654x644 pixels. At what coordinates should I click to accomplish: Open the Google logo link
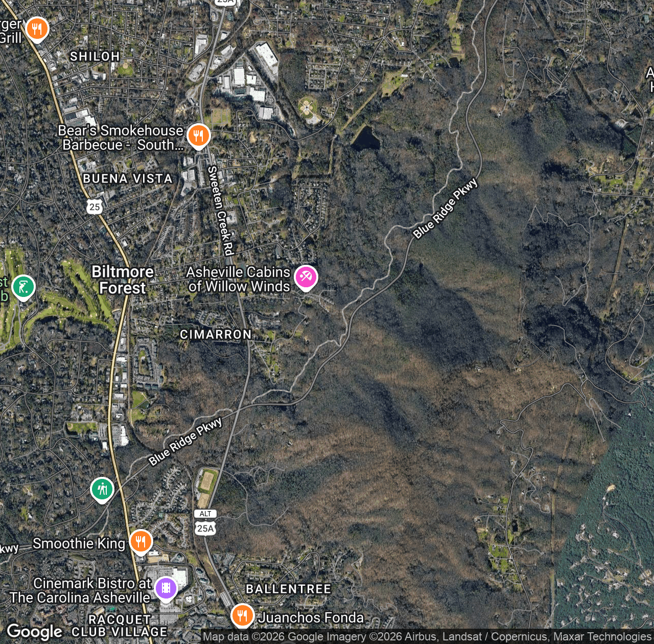[x=35, y=632]
